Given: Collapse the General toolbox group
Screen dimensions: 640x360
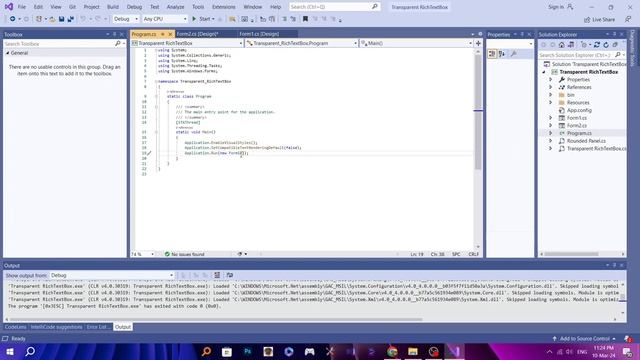Looking at the screenshot, I should (x=8, y=53).
